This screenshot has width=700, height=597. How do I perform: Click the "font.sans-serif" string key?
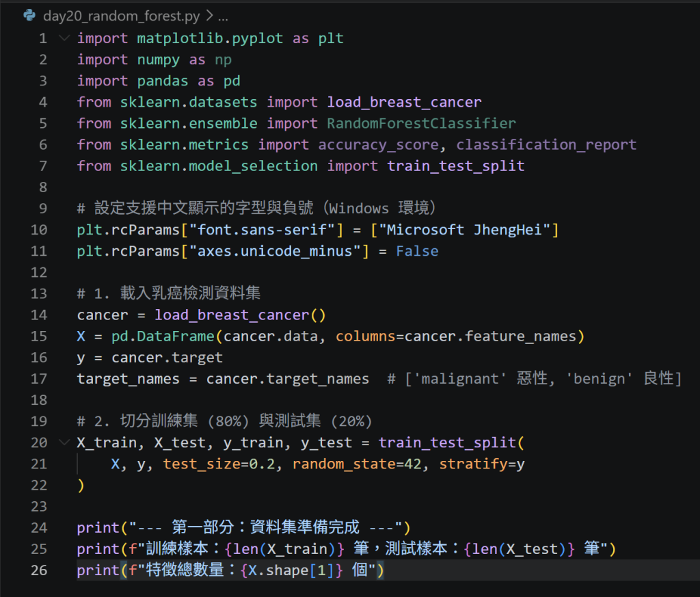pyautogui.click(x=262, y=230)
